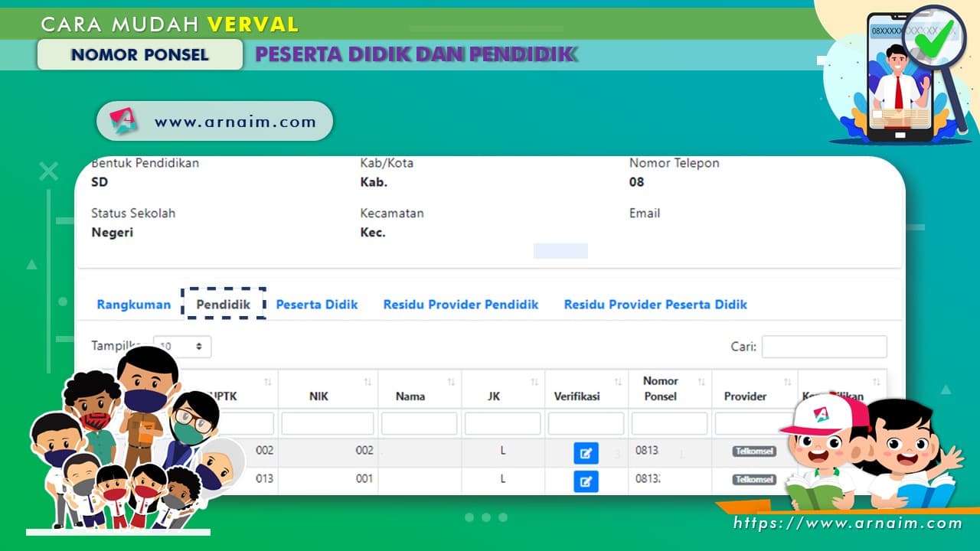Click the NIK column header

coord(328,390)
